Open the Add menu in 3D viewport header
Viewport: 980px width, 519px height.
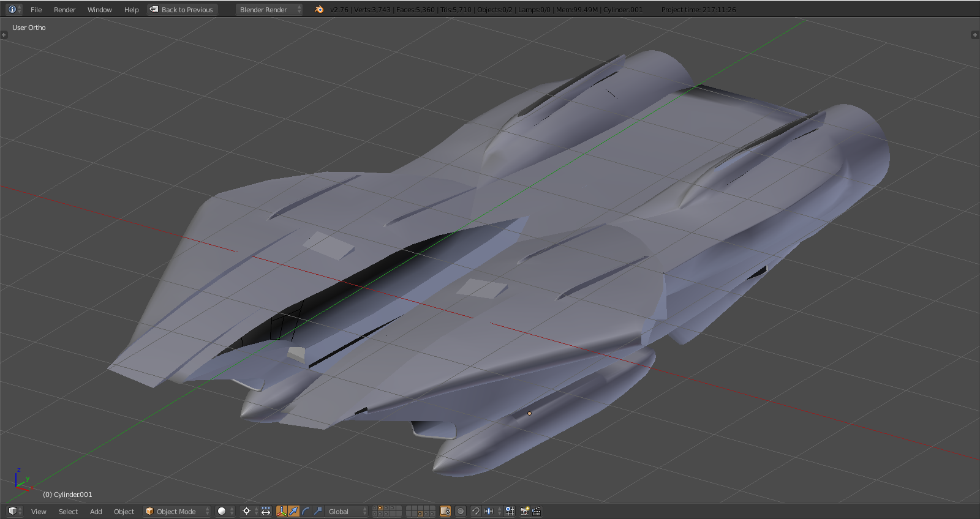tap(96, 512)
